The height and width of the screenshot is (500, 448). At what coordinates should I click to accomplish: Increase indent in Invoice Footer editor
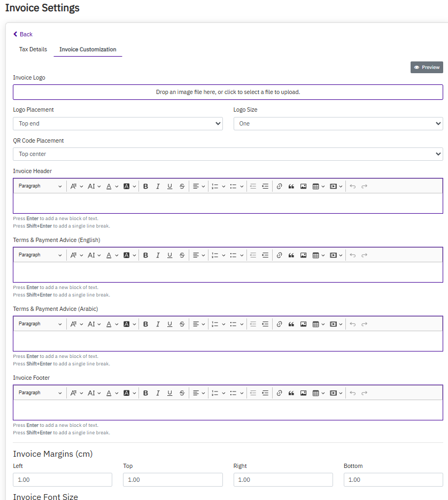(x=265, y=393)
